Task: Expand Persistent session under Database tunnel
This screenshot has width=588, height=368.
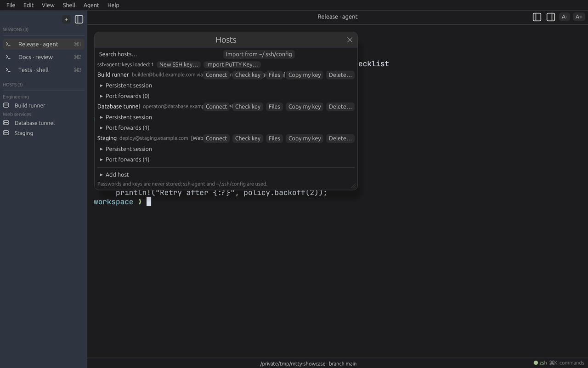Action: pyautogui.click(x=125, y=117)
